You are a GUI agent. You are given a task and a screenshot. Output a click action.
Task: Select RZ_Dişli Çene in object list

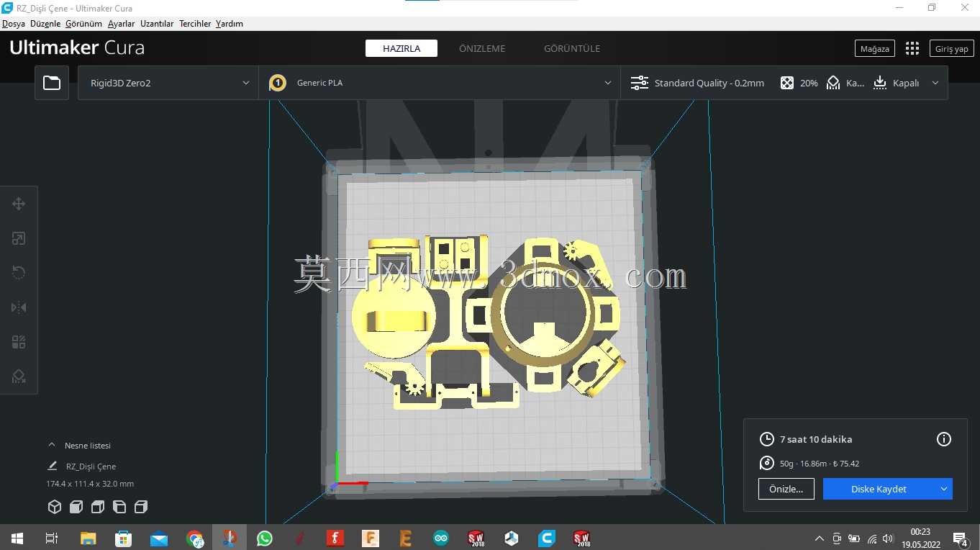91,466
